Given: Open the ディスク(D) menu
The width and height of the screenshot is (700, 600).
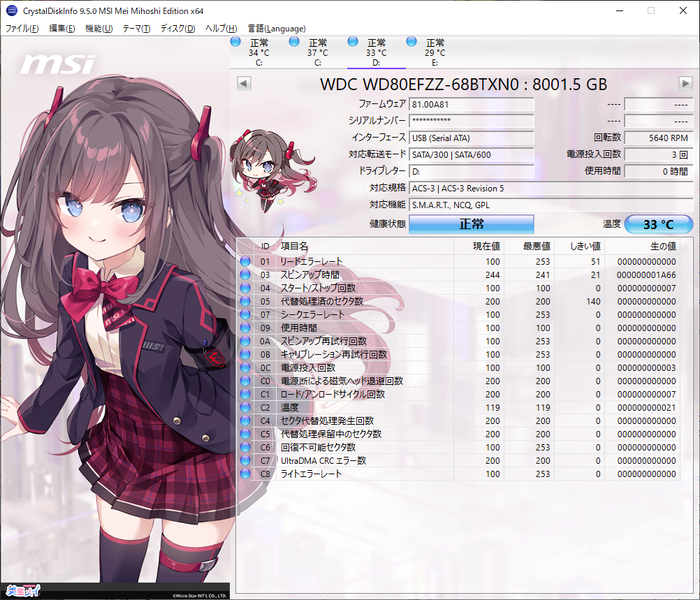Looking at the screenshot, I should click(177, 29).
